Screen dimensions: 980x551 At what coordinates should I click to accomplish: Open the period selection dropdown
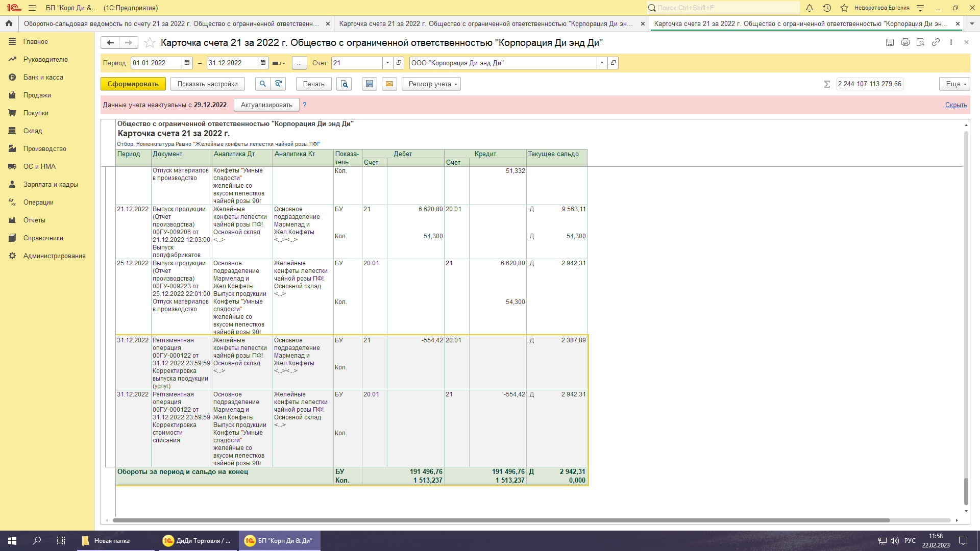pyautogui.click(x=279, y=63)
